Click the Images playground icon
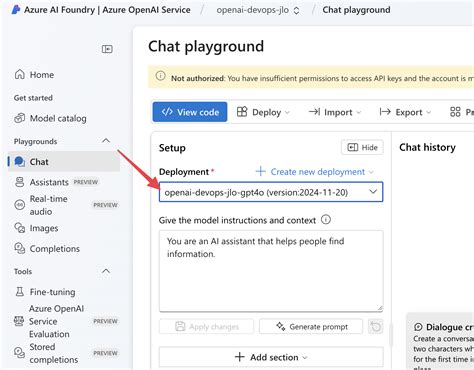 point(20,228)
